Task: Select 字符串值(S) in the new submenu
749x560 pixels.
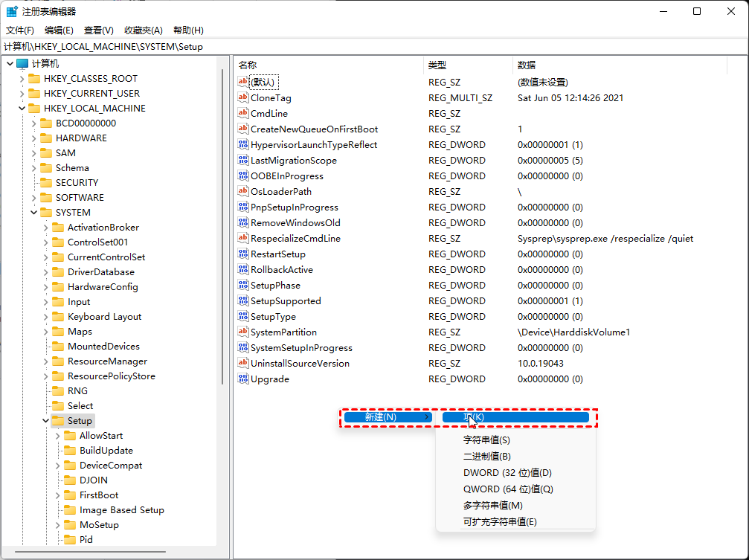Action: coord(486,440)
